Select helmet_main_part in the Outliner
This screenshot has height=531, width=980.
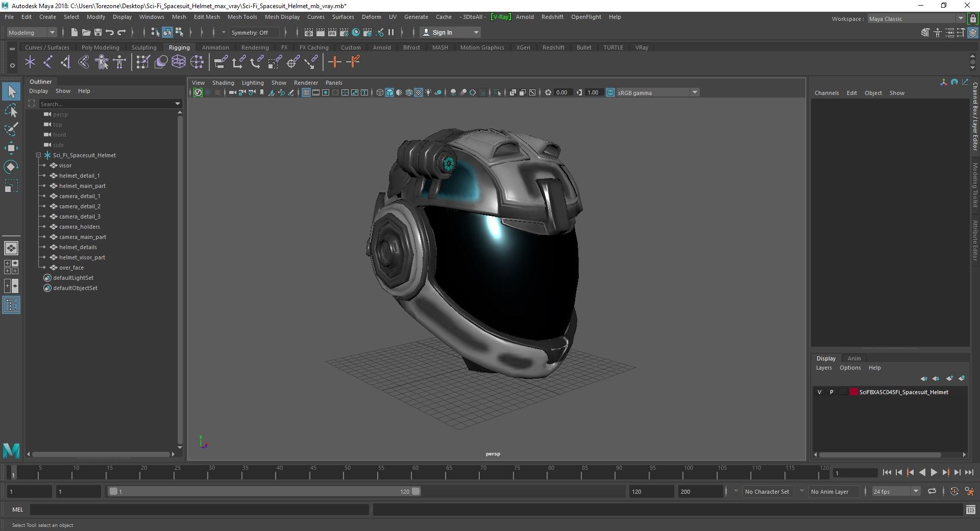[x=82, y=186]
